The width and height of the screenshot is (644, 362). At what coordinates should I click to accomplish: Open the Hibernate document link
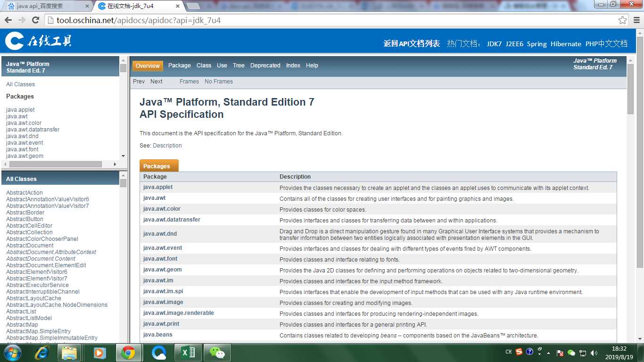point(566,44)
